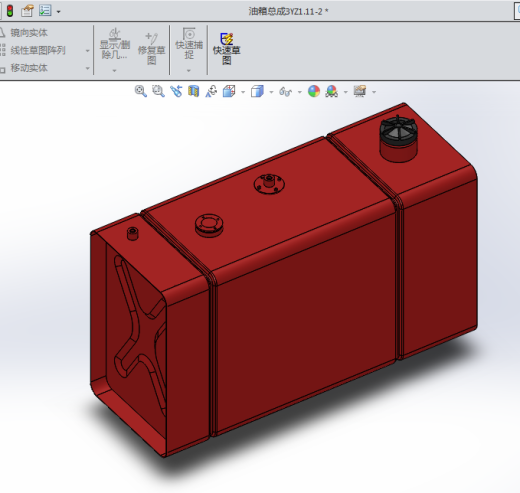520x493 pixels.
Task: Click Edit Appearance color ball
Action: 314,91
